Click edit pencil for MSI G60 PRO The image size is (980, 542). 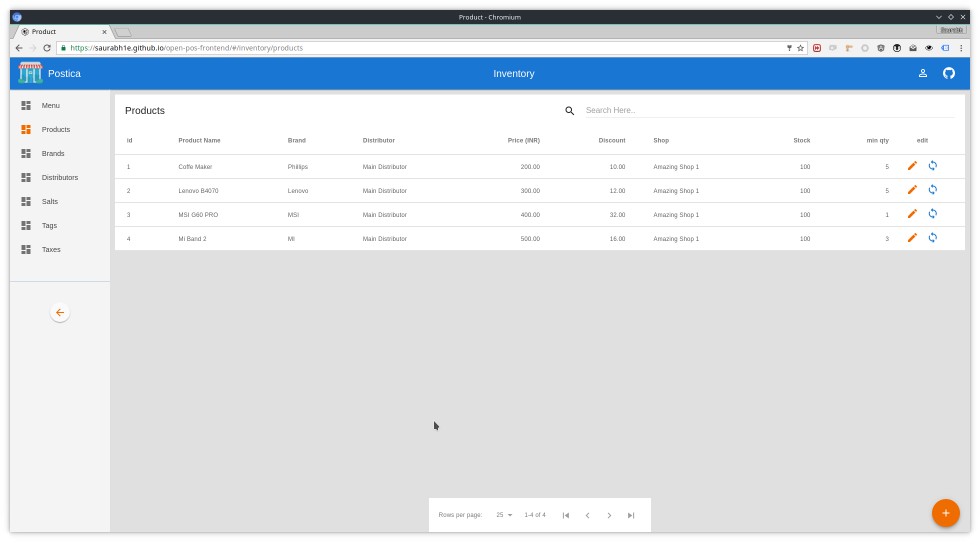pos(912,213)
